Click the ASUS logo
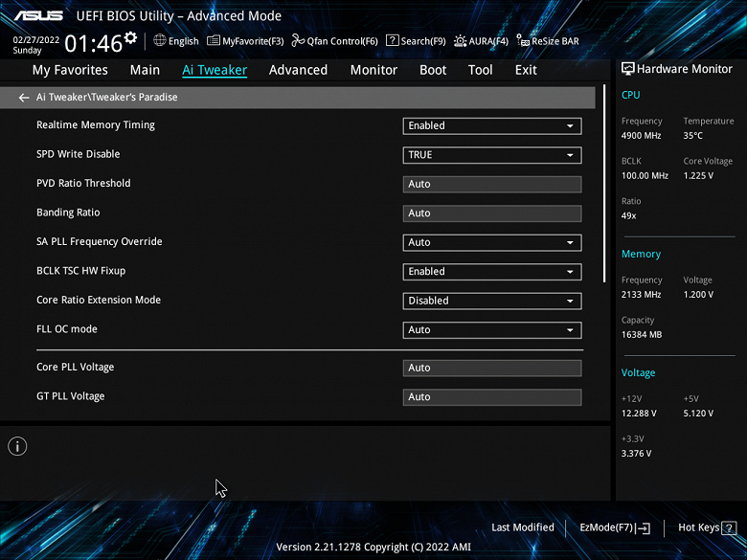The height and width of the screenshot is (560, 747). coord(38,15)
